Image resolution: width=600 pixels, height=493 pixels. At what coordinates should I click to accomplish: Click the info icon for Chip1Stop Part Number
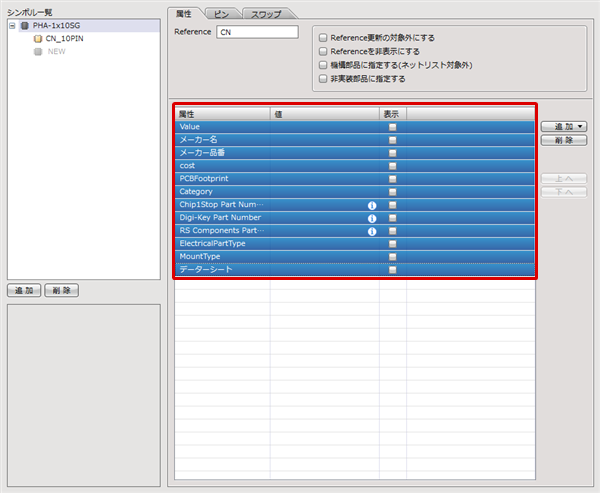pyautogui.click(x=372, y=206)
